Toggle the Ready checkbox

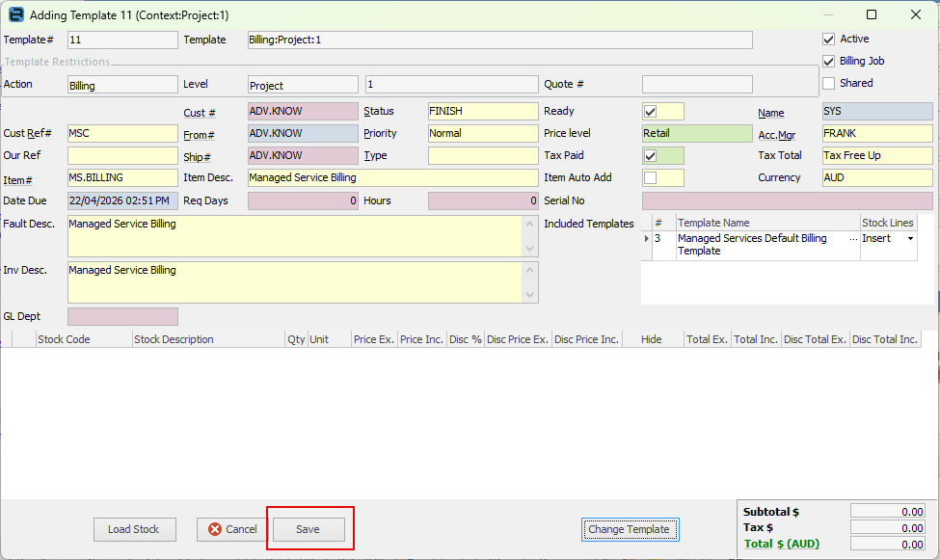point(650,112)
